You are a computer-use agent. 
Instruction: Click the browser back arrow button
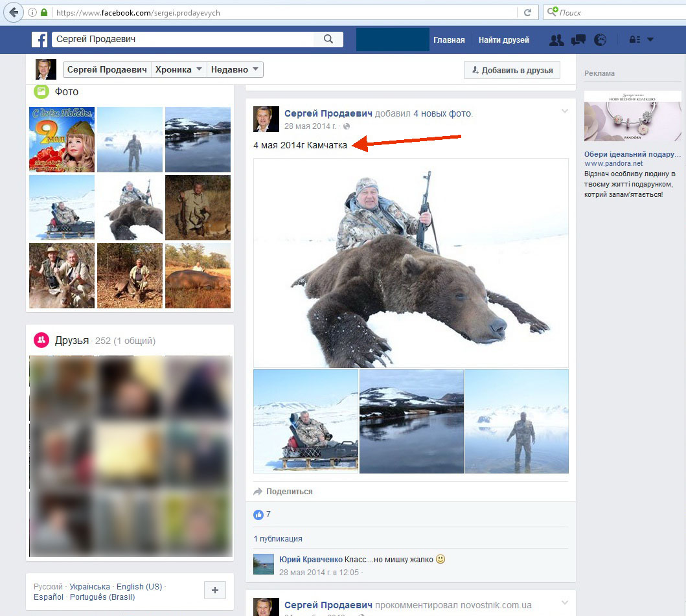click(x=14, y=12)
